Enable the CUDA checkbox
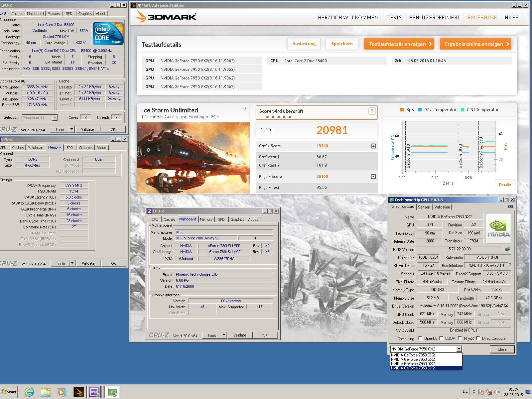Image resolution: width=532 pixels, height=399 pixels. [x=441, y=338]
